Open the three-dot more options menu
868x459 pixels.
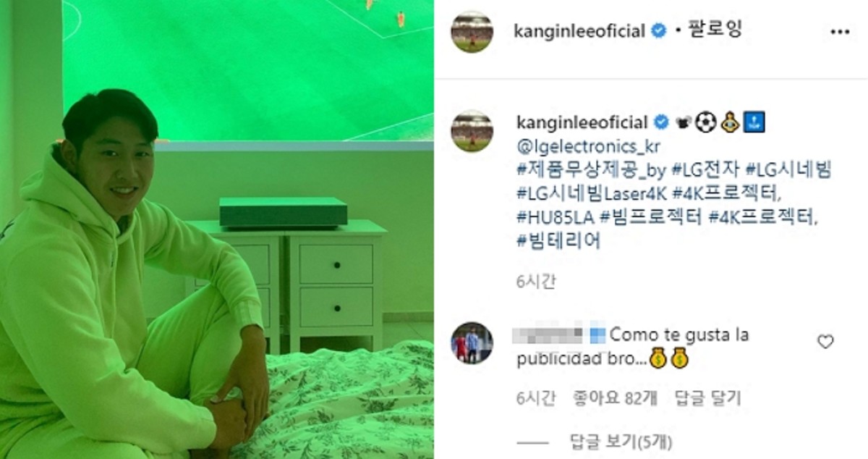click(840, 33)
